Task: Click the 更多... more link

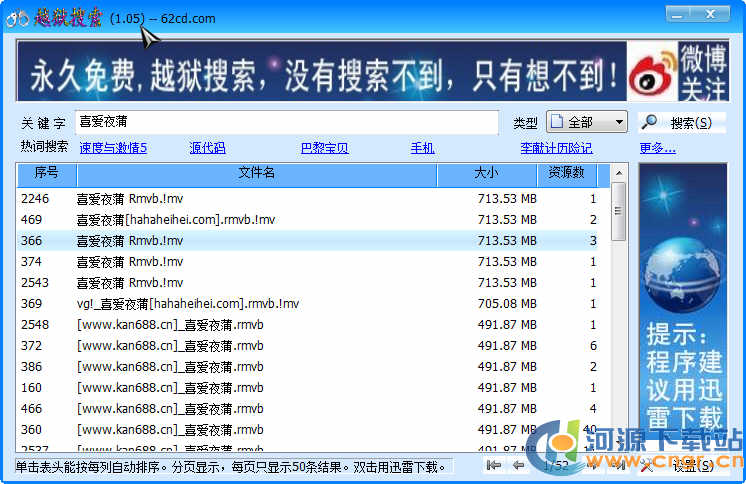Action: click(657, 148)
